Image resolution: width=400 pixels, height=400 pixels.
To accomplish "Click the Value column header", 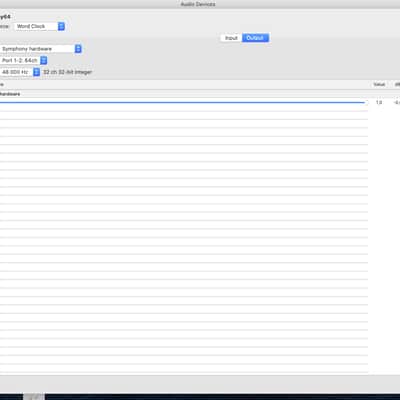I will pyautogui.click(x=379, y=85).
